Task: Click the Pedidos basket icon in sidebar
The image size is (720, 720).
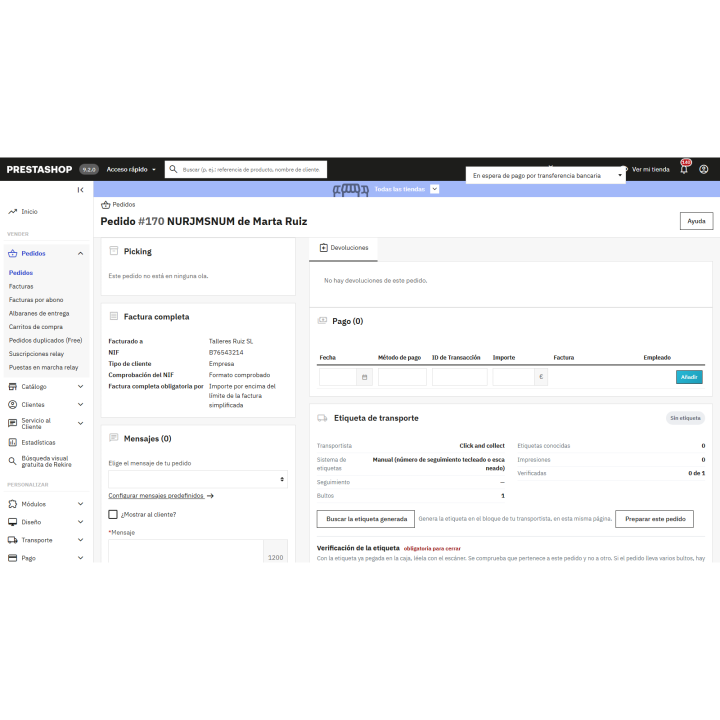Action: pos(12,253)
